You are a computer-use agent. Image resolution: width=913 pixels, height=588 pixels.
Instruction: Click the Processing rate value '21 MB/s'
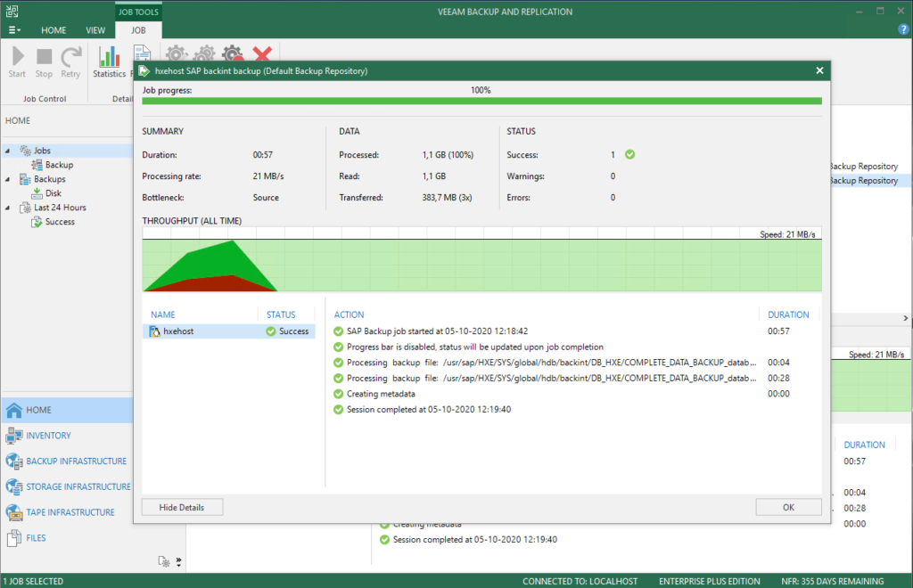(x=268, y=176)
